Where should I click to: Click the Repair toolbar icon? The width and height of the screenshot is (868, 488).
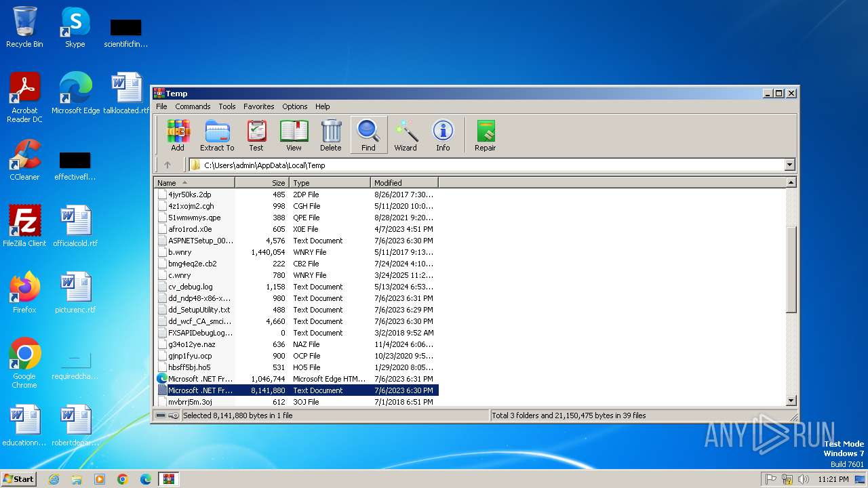point(486,135)
